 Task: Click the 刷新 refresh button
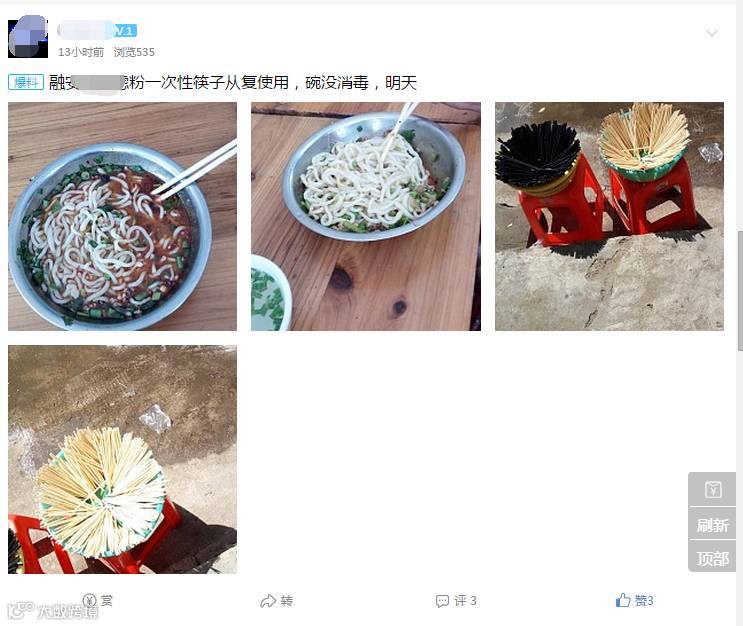[x=713, y=525]
